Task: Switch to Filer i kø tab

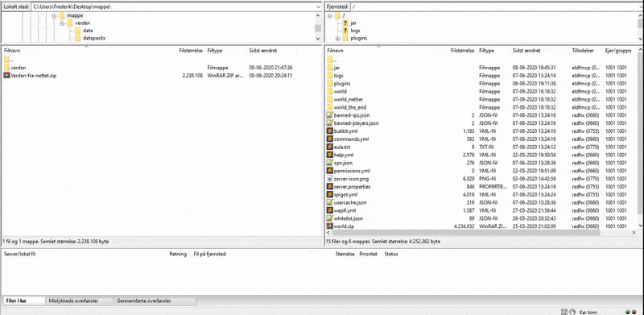Action: (23, 301)
